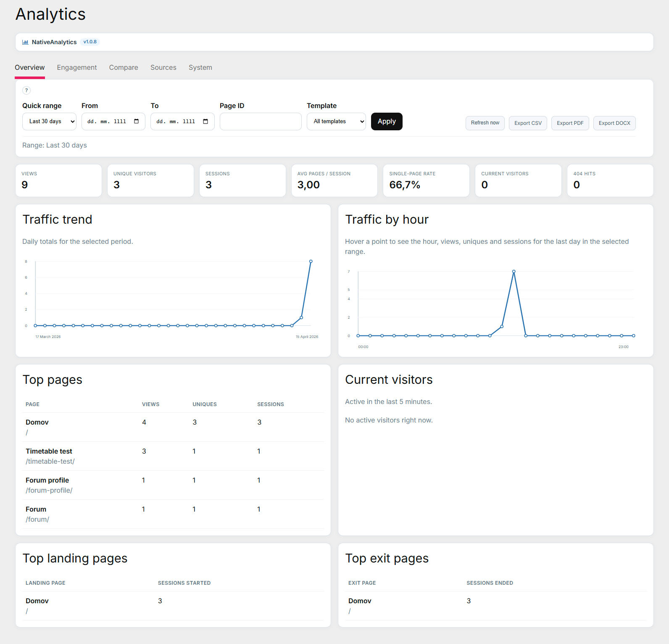Click Refresh now button
Screen dimensions: 669x644
tap(485, 123)
